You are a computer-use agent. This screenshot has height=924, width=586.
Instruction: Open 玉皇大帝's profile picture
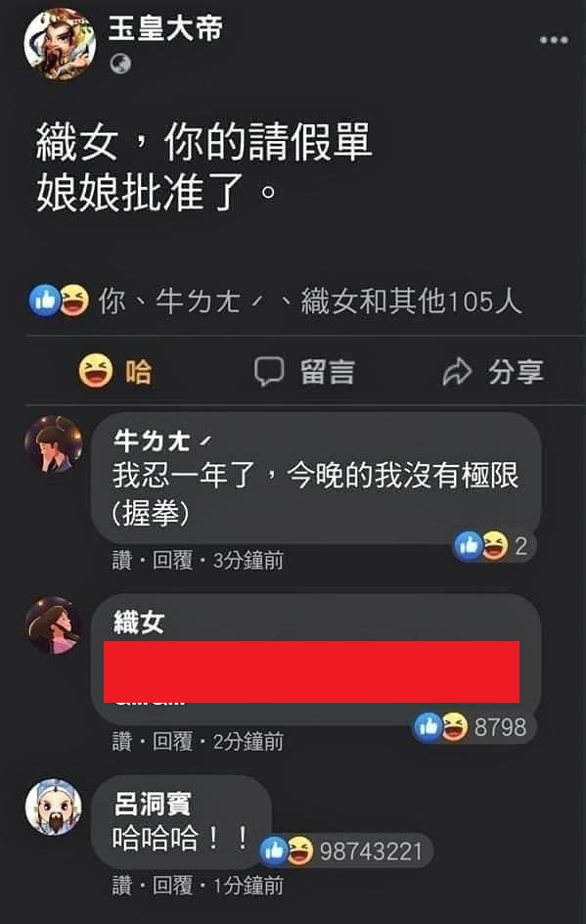tap(60, 43)
